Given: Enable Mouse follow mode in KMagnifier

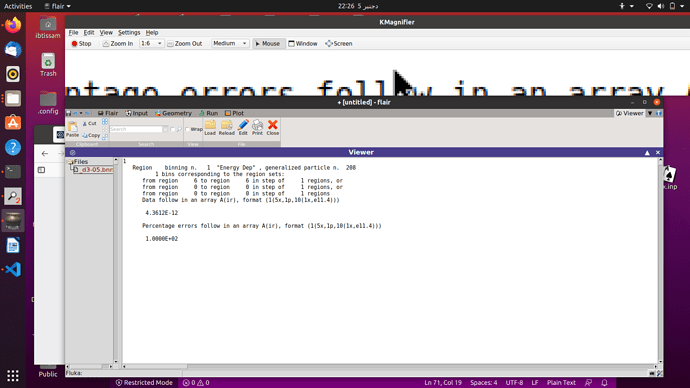Looking at the screenshot, I should [268, 44].
